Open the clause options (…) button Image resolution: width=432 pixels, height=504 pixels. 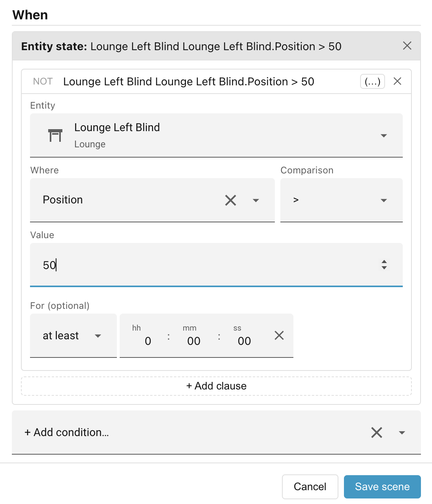[372, 82]
